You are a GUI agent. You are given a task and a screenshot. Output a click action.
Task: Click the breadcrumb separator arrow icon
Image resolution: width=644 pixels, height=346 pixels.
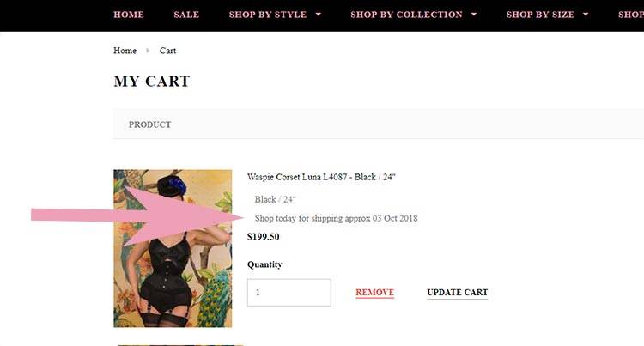coord(148,51)
